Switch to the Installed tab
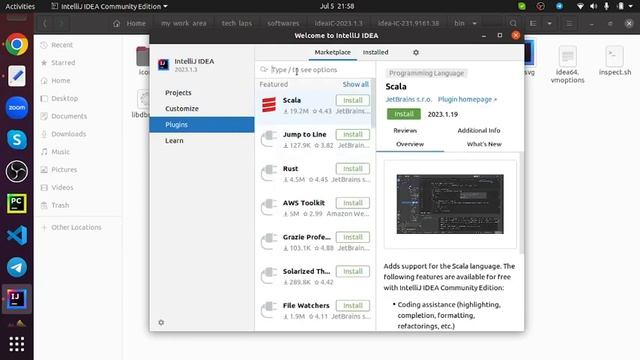This screenshot has height=360, width=640. pyautogui.click(x=376, y=52)
